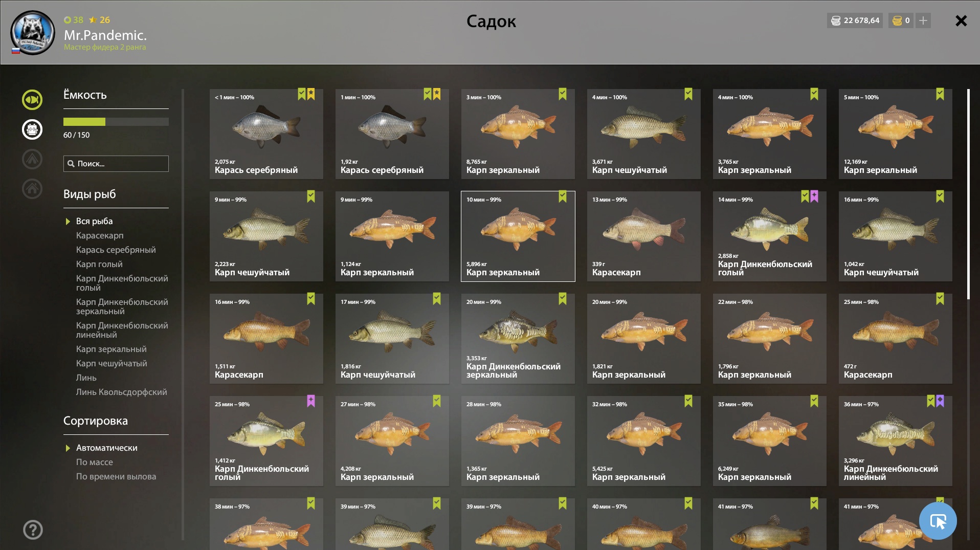This screenshot has height=550, width=980.
Task: Click the silver coins balance 22 678,64
Action: 855,20
